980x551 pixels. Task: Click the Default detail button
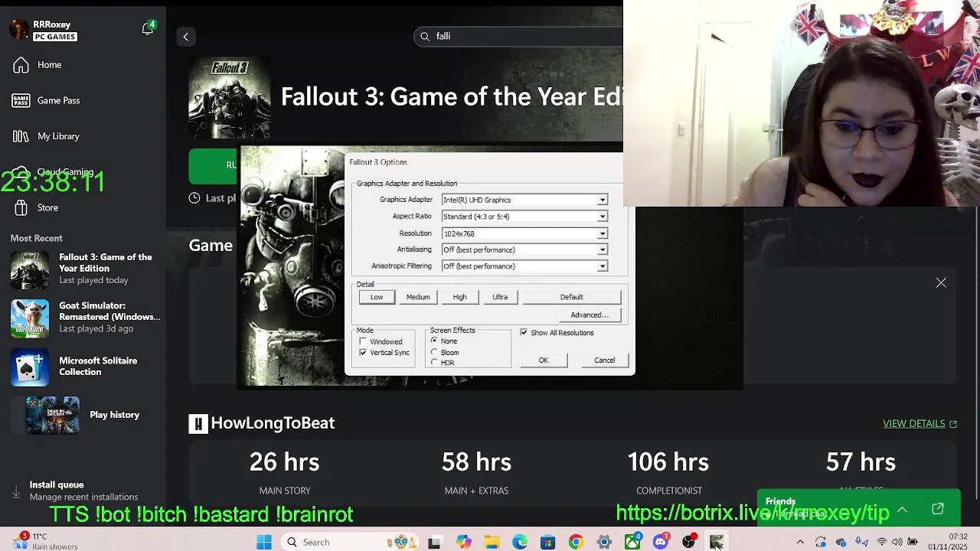571,297
